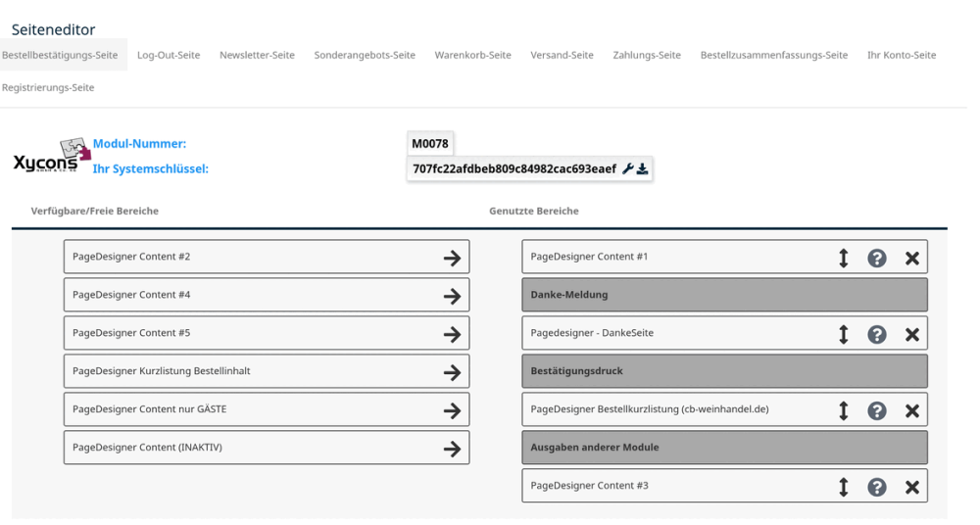This screenshot has width=980, height=525.
Task: Remove PageDesigner Content #3 with X icon
Action: point(911,486)
